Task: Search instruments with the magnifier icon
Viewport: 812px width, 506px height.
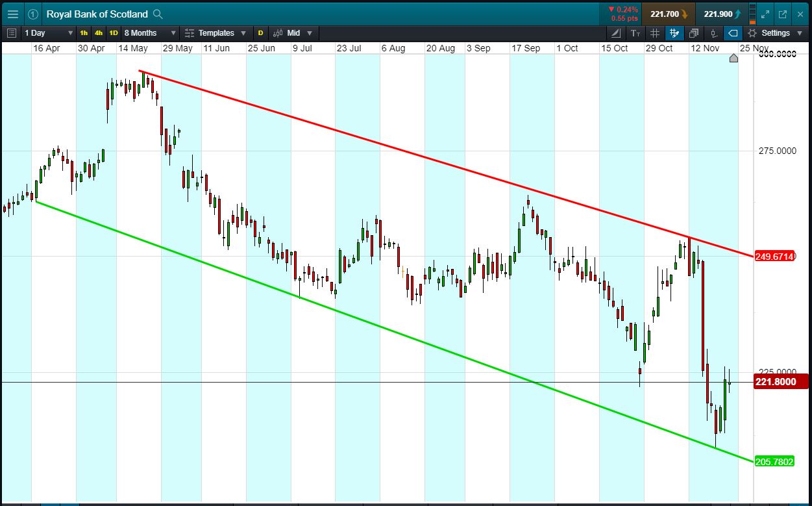Action: point(158,14)
